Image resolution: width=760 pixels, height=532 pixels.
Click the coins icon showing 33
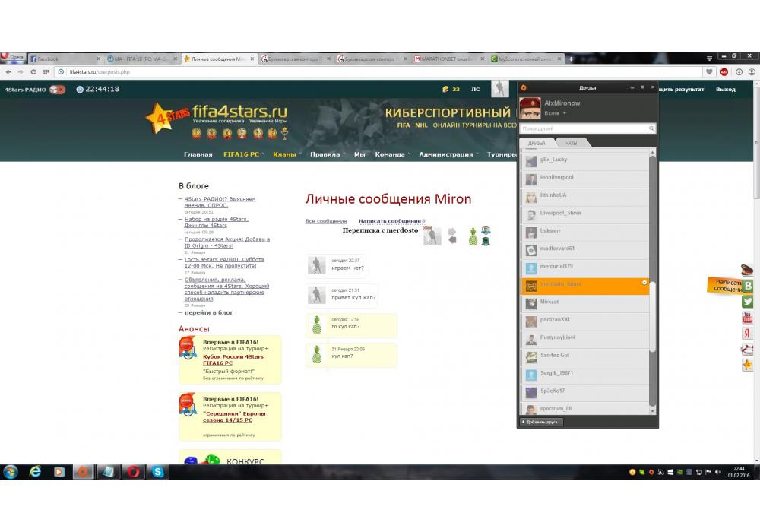[446, 90]
